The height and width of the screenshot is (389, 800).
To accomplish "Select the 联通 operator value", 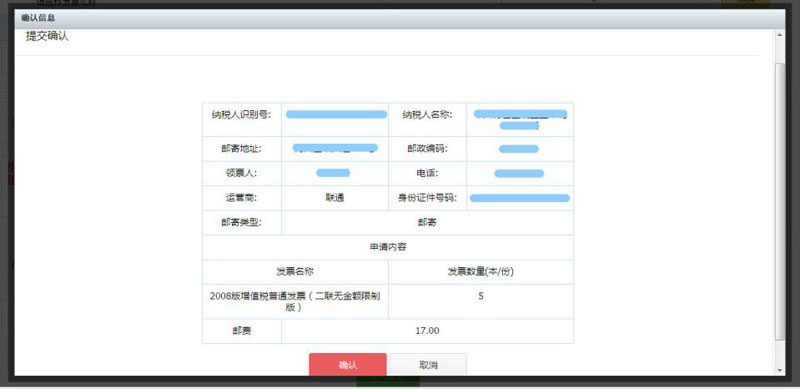I will click(335, 198).
